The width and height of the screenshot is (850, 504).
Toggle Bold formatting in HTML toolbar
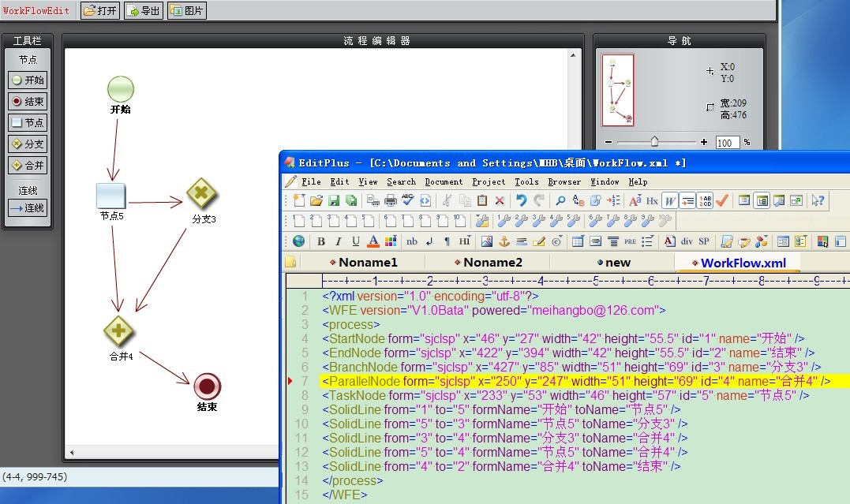(321, 241)
